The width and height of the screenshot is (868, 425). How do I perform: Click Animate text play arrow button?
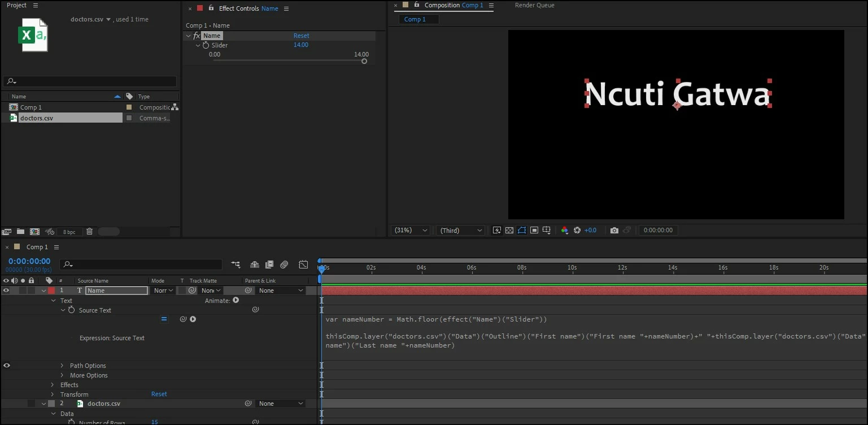pos(236,300)
